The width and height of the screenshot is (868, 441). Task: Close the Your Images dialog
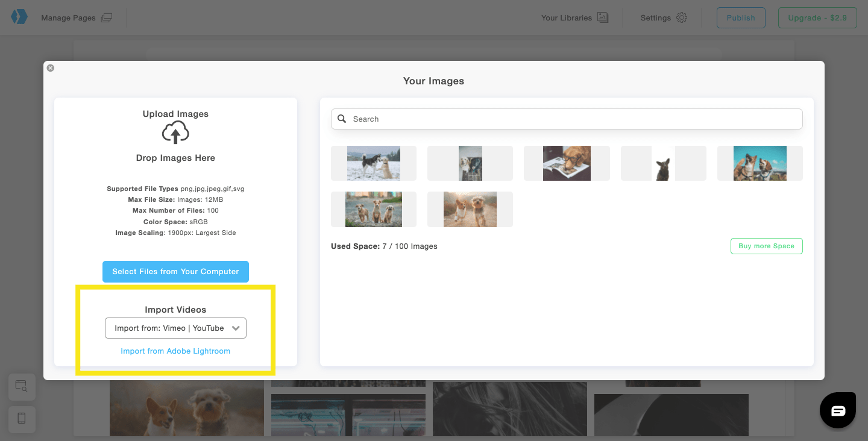(x=51, y=68)
